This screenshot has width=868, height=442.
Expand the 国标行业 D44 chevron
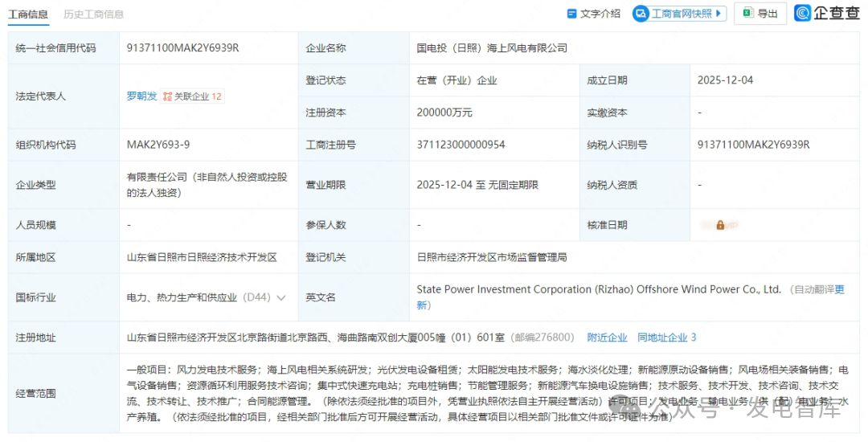[x=281, y=297]
